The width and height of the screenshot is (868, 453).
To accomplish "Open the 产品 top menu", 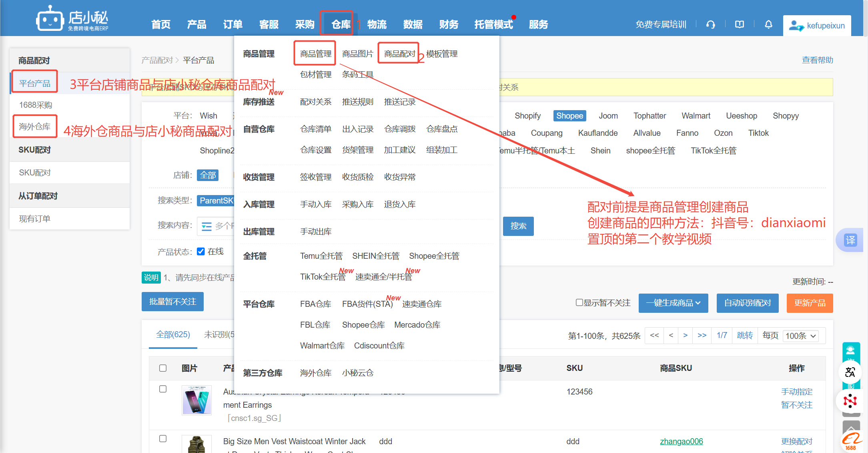I will 196,24.
